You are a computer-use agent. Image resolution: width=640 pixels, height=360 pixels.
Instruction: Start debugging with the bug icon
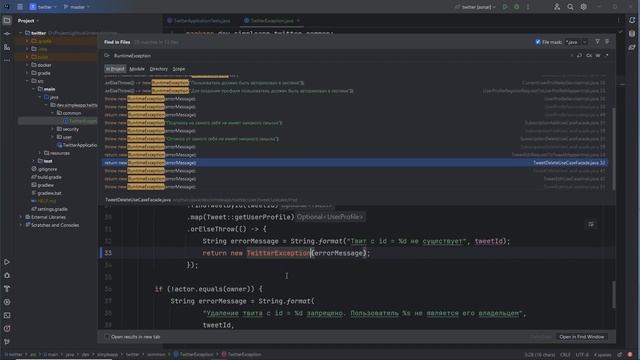coord(517,7)
